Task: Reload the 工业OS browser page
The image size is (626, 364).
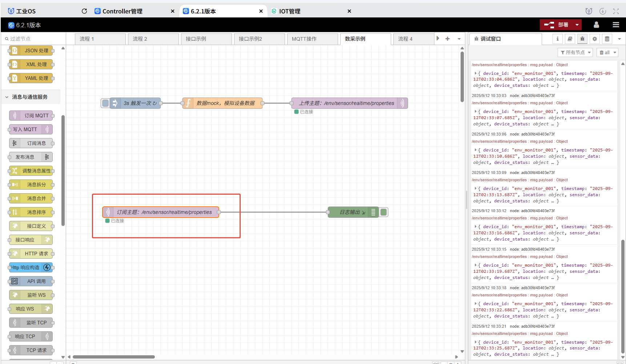Action: click(x=84, y=11)
